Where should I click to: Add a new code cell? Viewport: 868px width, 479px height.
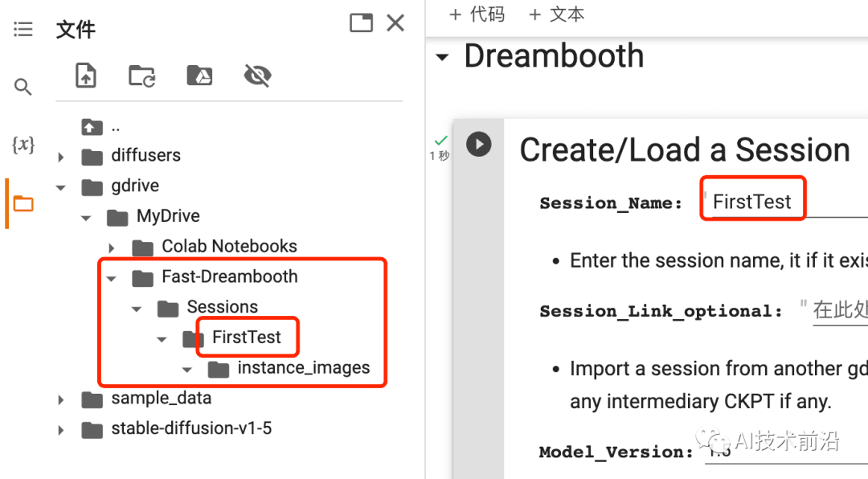[477, 14]
